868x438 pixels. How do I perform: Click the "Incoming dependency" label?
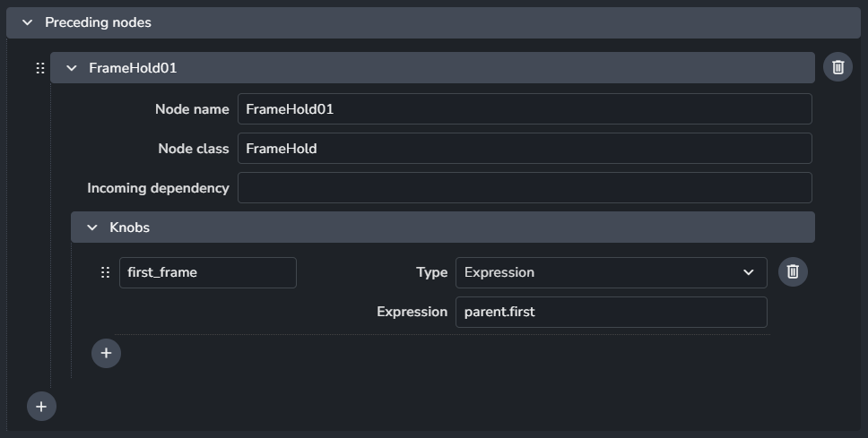point(158,188)
